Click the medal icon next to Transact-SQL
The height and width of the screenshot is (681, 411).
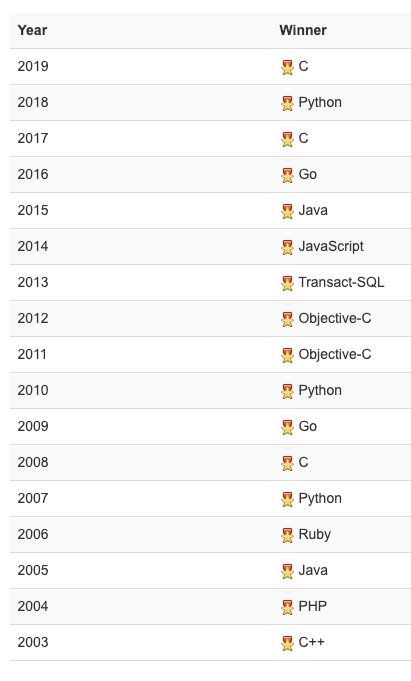(287, 284)
